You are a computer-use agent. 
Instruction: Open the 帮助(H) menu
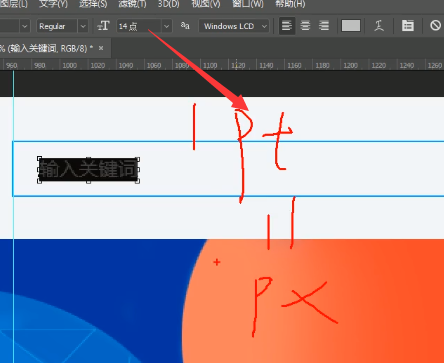(290, 4)
